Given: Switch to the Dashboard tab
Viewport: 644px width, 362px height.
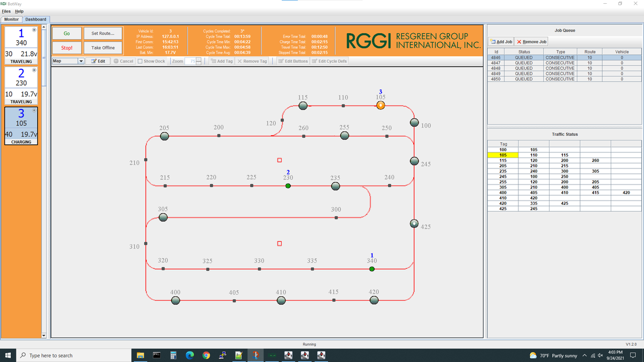Looking at the screenshot, I should (36, 19).
